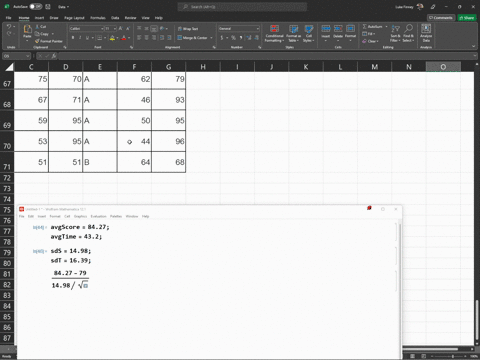Image resolution: width=480 pixels, height=360 pixels.
Task: Click the Comma Style icon
Action: tap(241, 38)
